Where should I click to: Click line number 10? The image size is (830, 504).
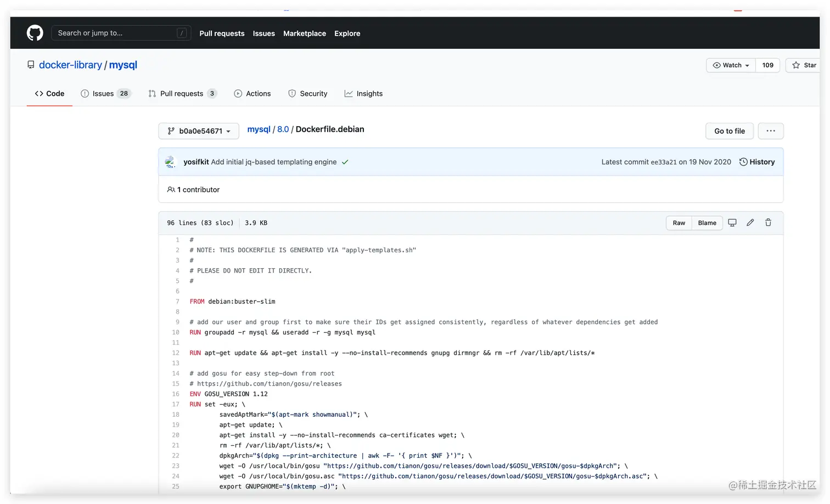[x=176, y=332]
